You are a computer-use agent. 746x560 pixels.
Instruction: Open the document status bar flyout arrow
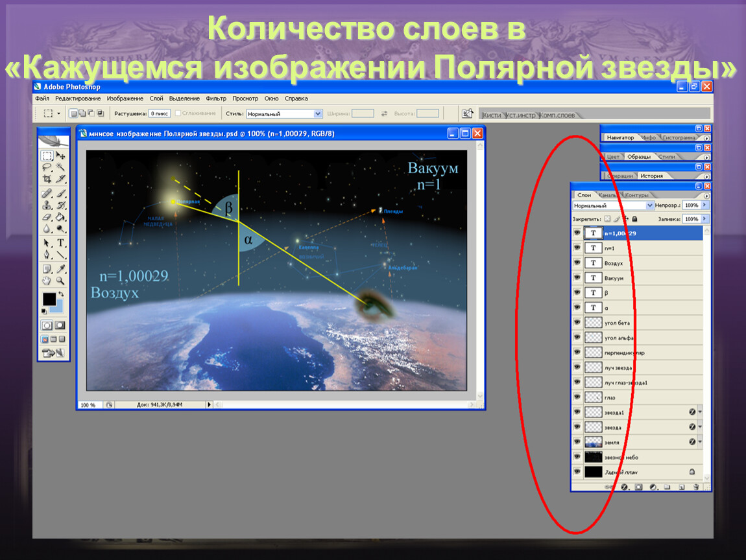tap(209, 404)
